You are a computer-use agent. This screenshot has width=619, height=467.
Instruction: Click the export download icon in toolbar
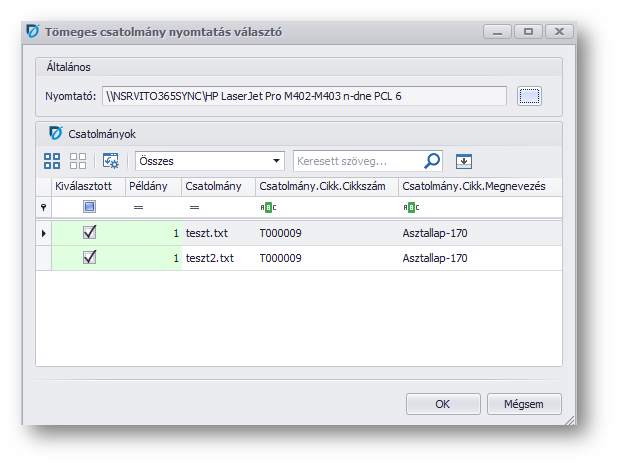(x=463, y=161)
